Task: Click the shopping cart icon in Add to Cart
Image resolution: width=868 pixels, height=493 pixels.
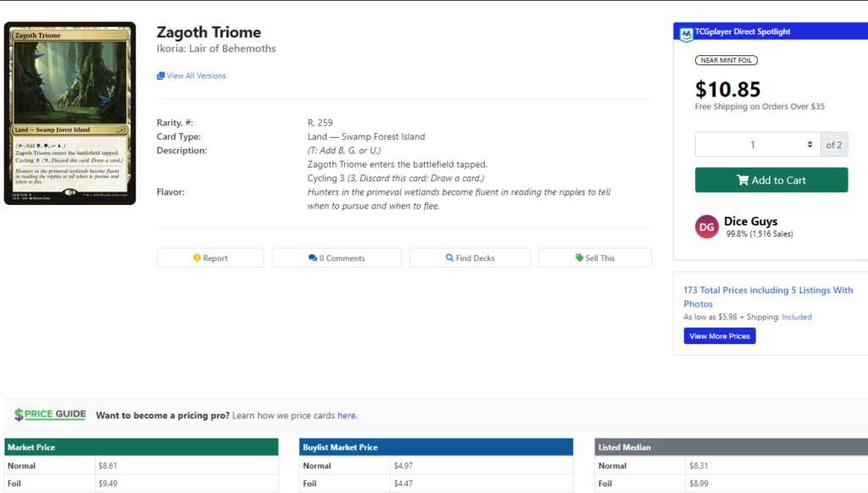Action: 743,180
